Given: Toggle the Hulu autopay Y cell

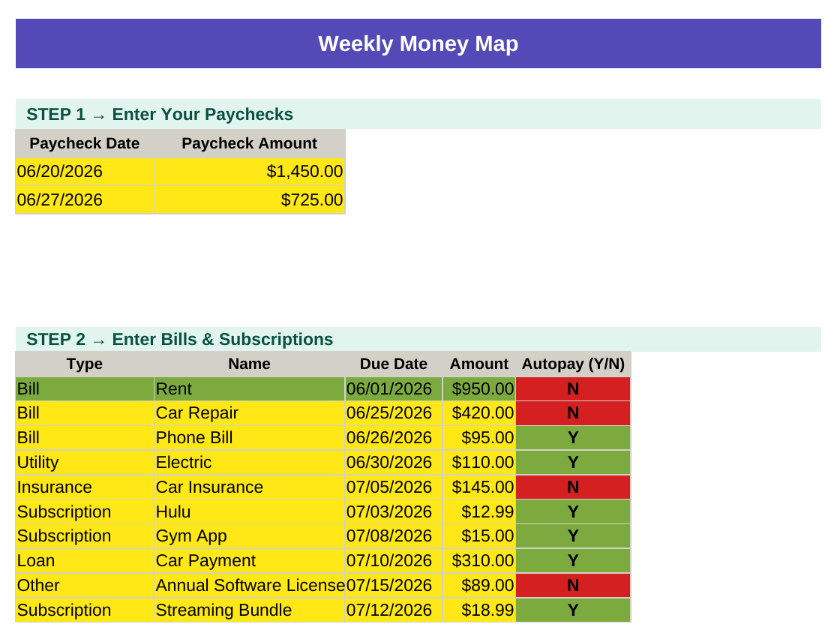Looking at the screenshot, I should [573, 511].
